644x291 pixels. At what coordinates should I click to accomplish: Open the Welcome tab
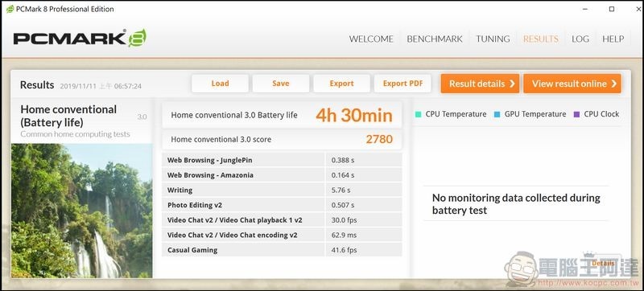(x=371, y=39)
